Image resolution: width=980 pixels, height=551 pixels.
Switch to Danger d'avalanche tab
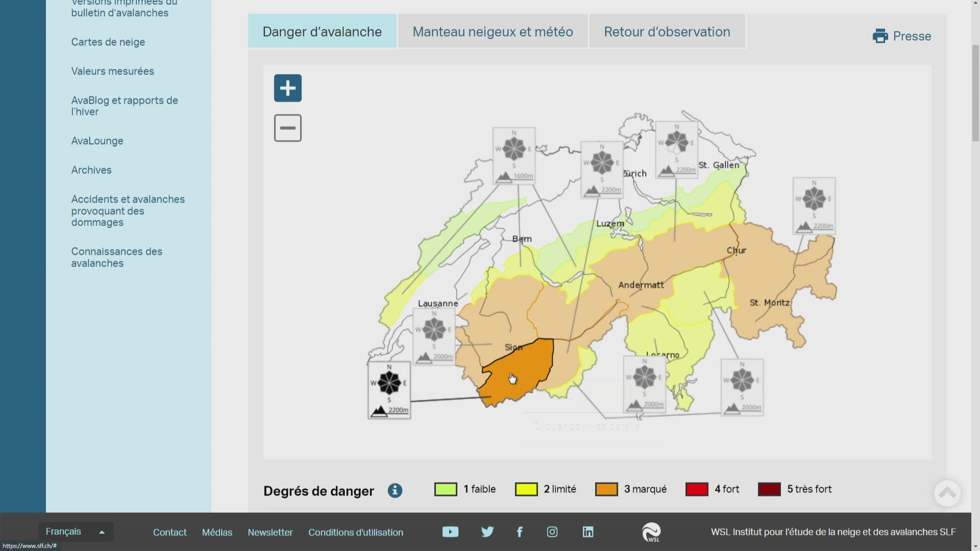[322, 32]
